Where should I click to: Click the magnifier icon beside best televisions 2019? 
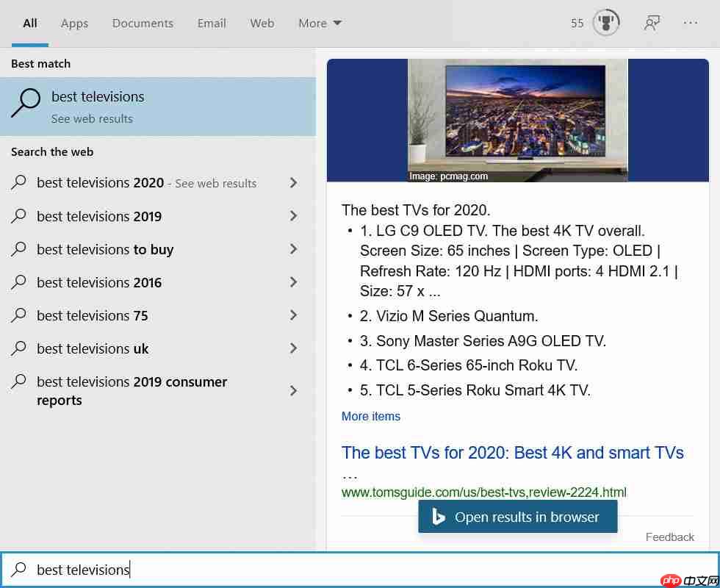(19, 216)
